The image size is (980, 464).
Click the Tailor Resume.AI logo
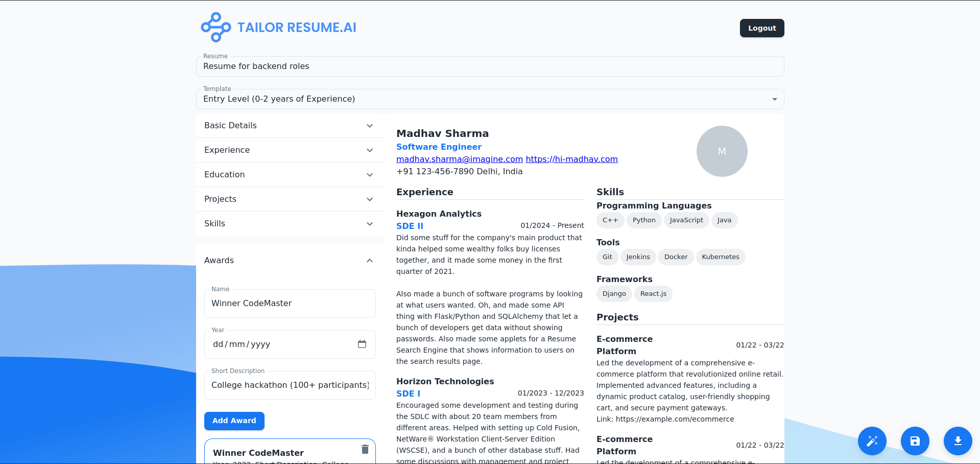(x=279, y=27)
